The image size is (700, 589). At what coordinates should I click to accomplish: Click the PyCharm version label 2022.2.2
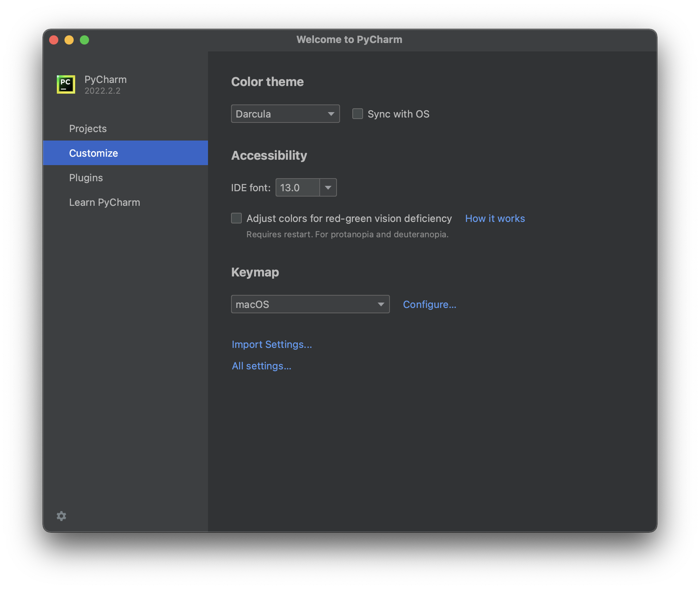(x=102, y=91)
